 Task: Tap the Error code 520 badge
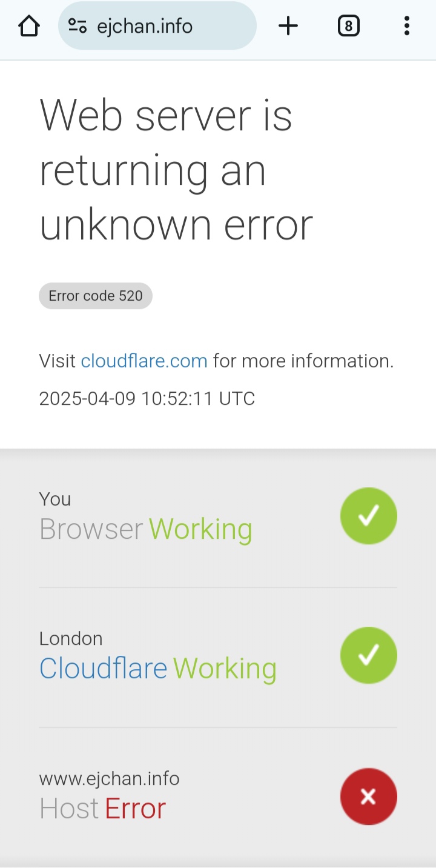pos(96,296)
